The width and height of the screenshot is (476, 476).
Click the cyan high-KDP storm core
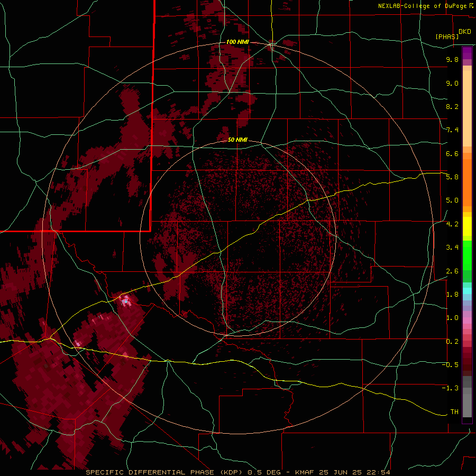(125, 302)
